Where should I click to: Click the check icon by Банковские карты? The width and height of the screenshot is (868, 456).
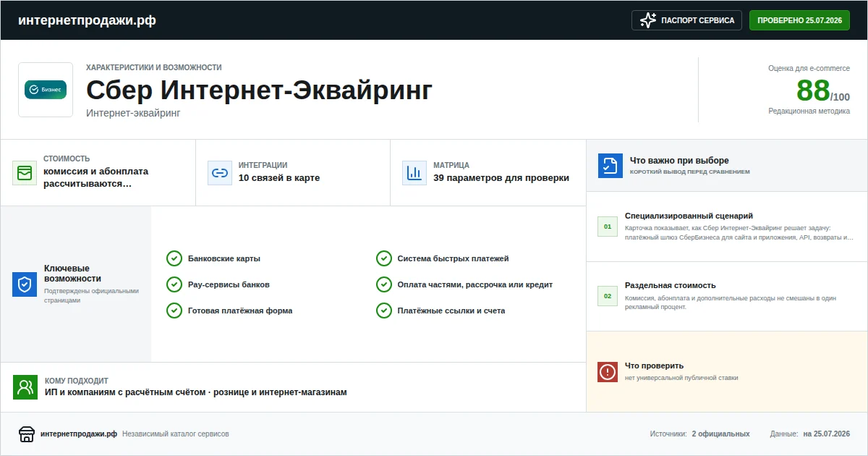[174, 258]
